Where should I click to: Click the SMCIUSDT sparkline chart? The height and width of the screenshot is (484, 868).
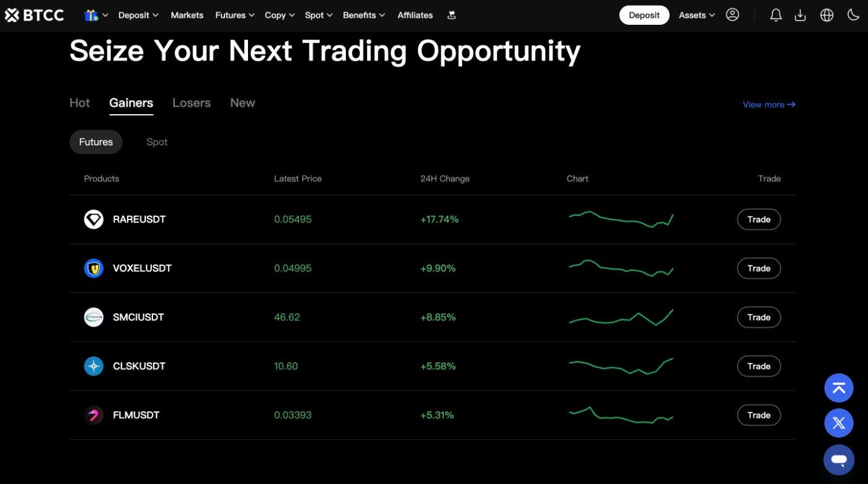(x=621, y=317)
